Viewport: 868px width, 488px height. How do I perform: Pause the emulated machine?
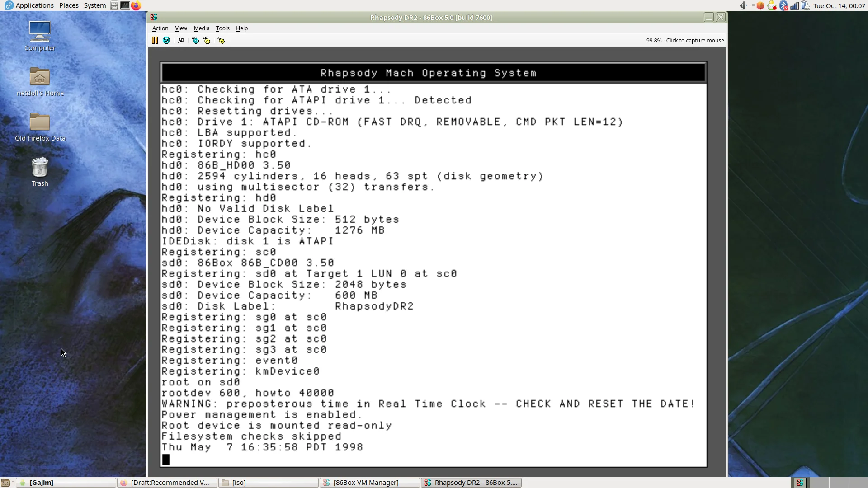point(155,40)
